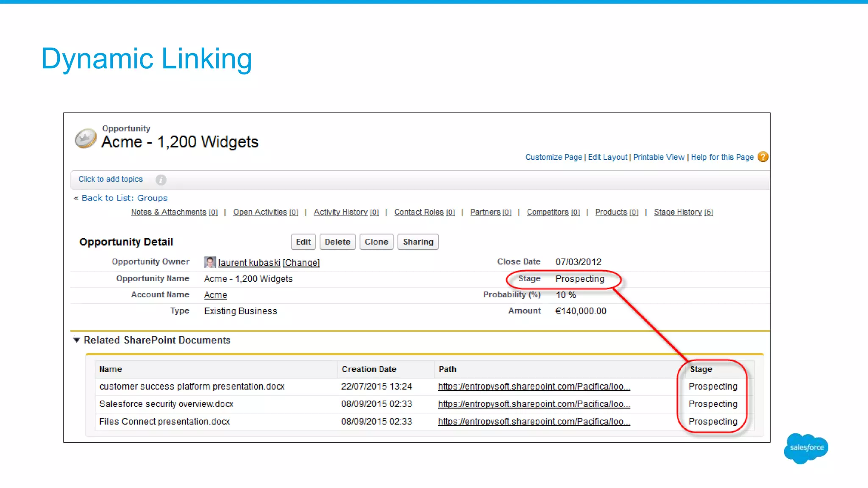This screenshot has height=488, width=868.
Task: Click the orange help question mark icon
Action: tap(763, 157)
